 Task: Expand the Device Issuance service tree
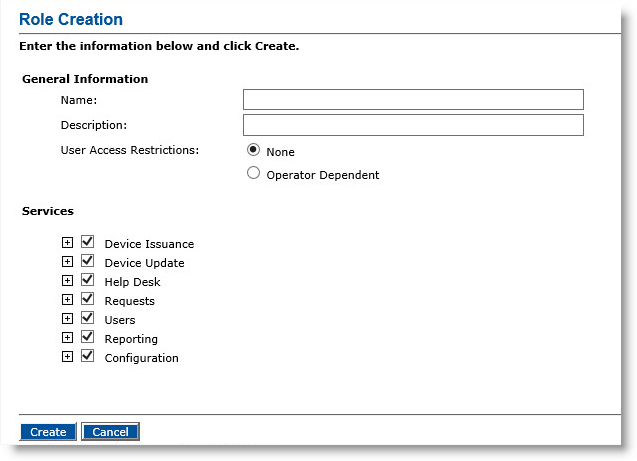point(67,242)
